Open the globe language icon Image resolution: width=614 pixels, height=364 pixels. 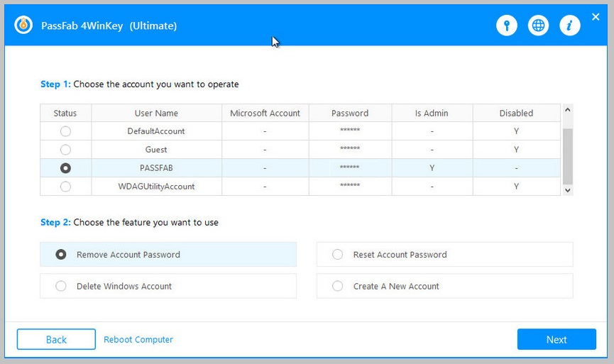(539, 26)
